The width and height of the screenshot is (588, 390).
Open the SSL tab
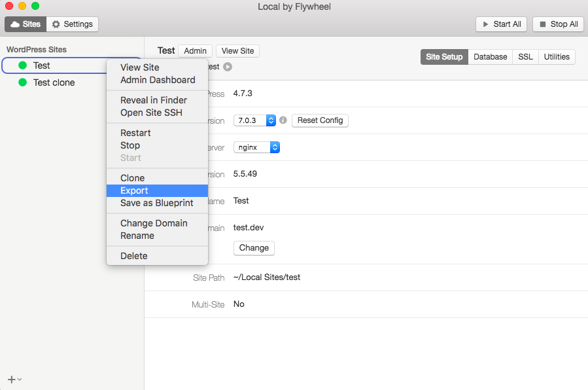click(x=525, y=57)
